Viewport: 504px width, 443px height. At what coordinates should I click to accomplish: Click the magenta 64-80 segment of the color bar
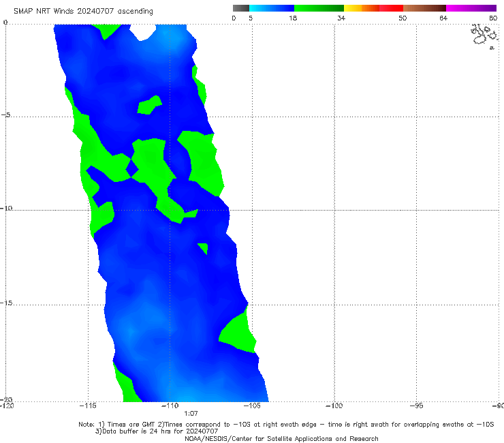click(x=471, y=8)
